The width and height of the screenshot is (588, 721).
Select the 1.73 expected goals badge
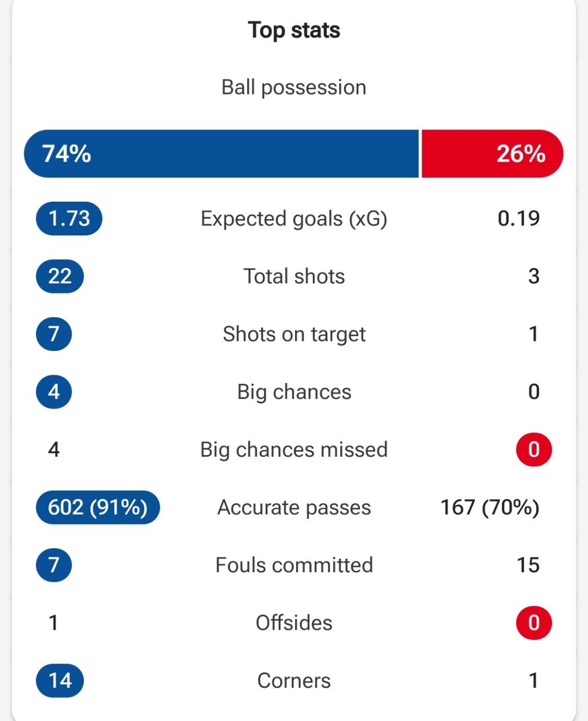69,219
